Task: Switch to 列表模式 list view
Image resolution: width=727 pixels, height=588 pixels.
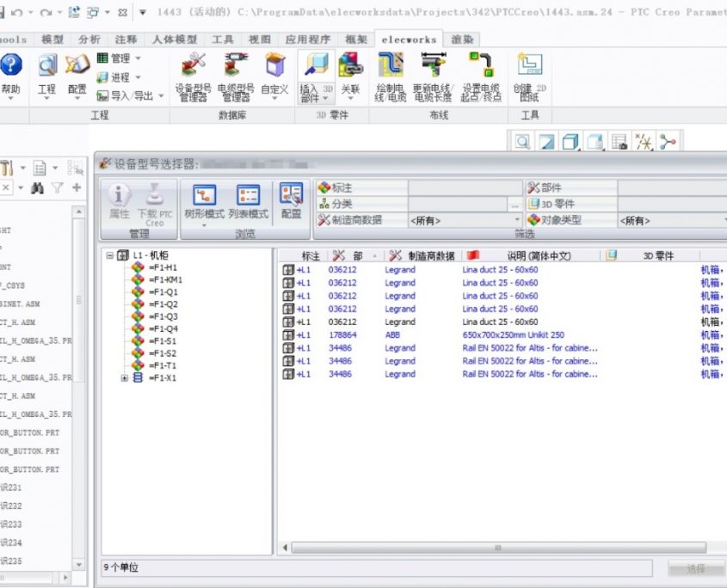Action: click(x=248, y=203)
